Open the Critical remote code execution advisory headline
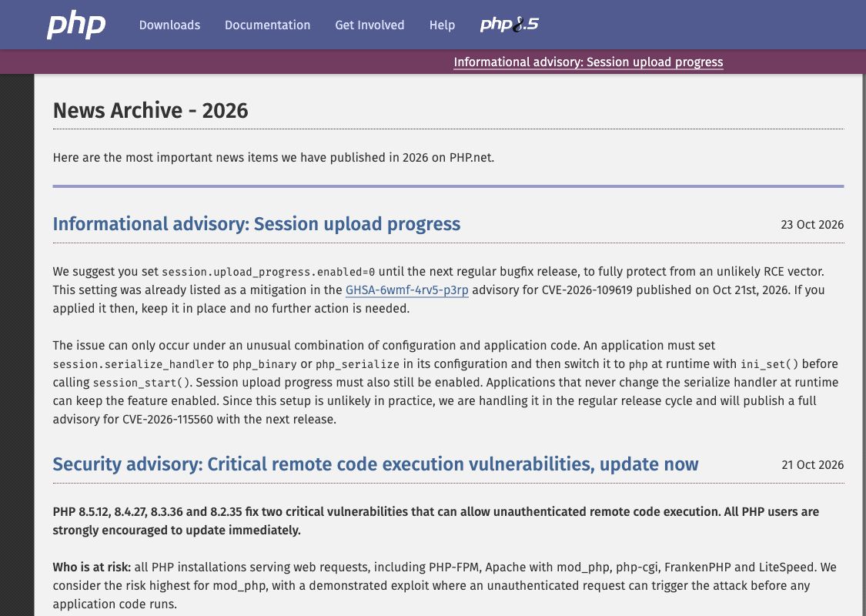The width and height of the screenshot is (866, 616). [376, 464]
